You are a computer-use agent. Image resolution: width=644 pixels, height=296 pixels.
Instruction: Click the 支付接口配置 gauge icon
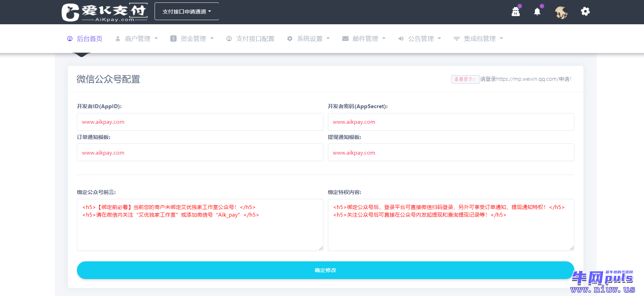(229, 38)
